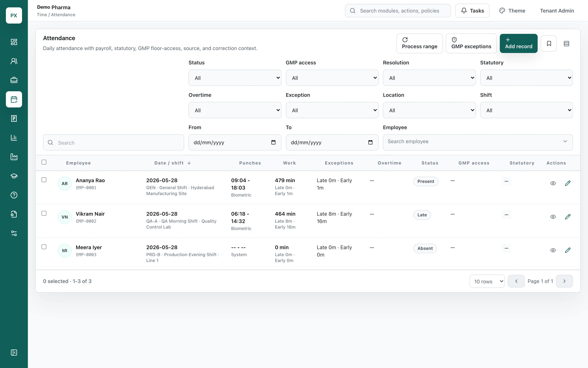The image size is (588, 368).
Task: Click the Theme palette button
Action: 512,11
